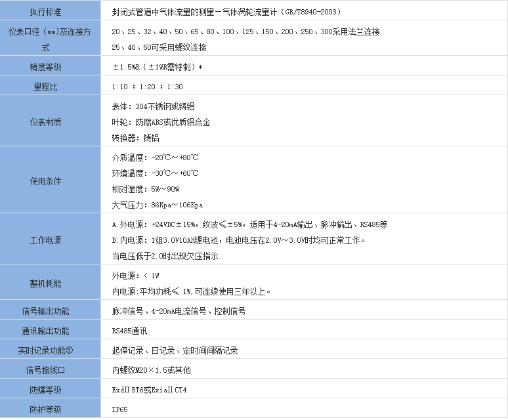
Task: Select the 实时记录功能 row label
Action: [x=45, y=350]
